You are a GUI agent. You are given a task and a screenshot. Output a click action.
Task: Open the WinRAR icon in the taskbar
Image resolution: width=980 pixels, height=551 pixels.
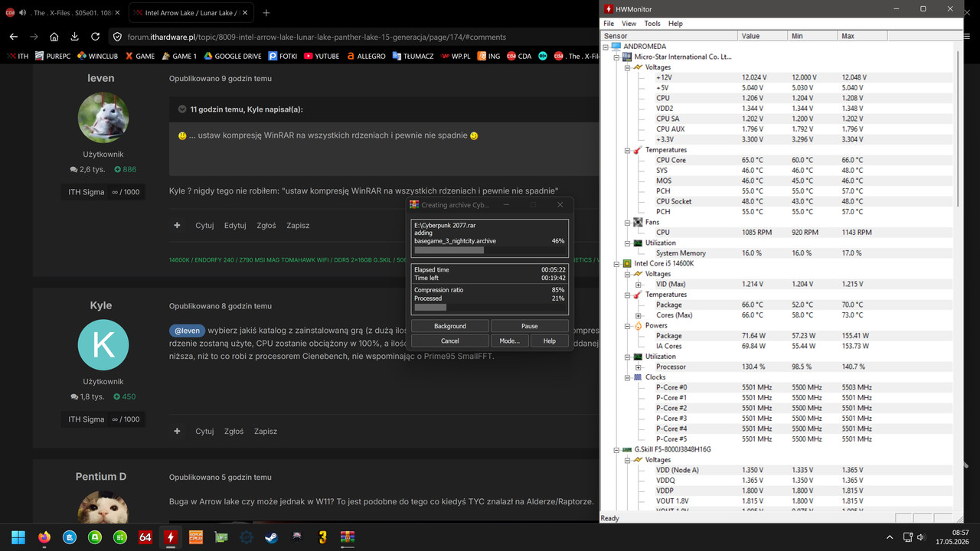pos(348,537)
